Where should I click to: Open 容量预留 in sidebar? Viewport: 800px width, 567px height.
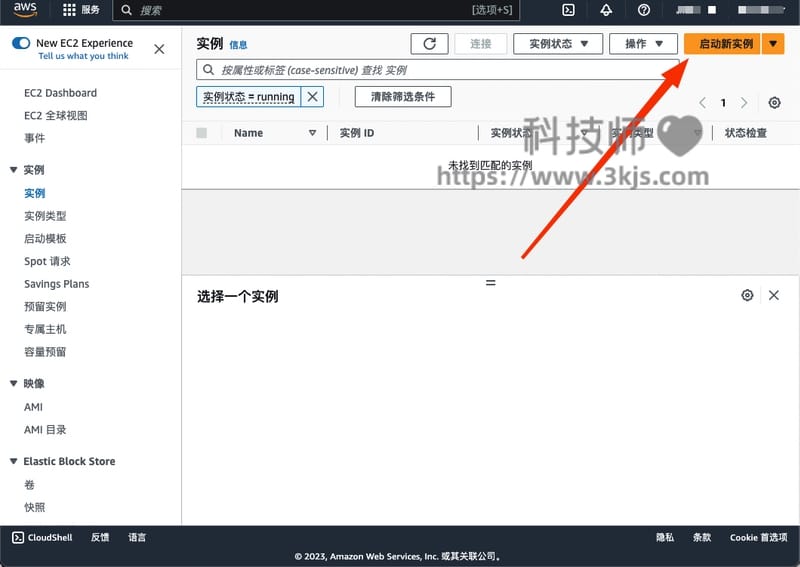tap(45, 352)
